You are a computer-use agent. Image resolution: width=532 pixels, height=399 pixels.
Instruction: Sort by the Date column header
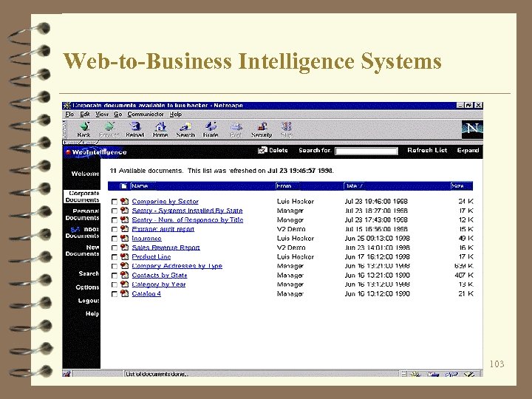coord(353,186)
